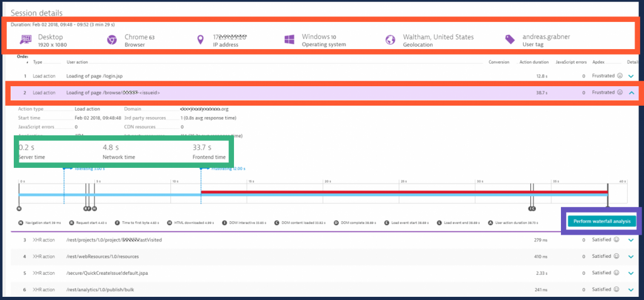Click Satisfied smiley on resources row
Image resolution: width=644 pixels, height=300 pixels.
617,257
